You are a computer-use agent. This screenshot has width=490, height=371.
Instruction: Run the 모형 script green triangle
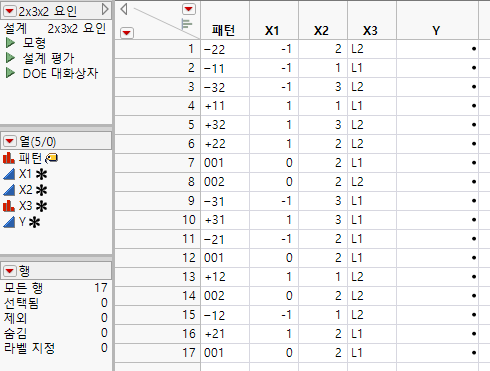[10, 43]
